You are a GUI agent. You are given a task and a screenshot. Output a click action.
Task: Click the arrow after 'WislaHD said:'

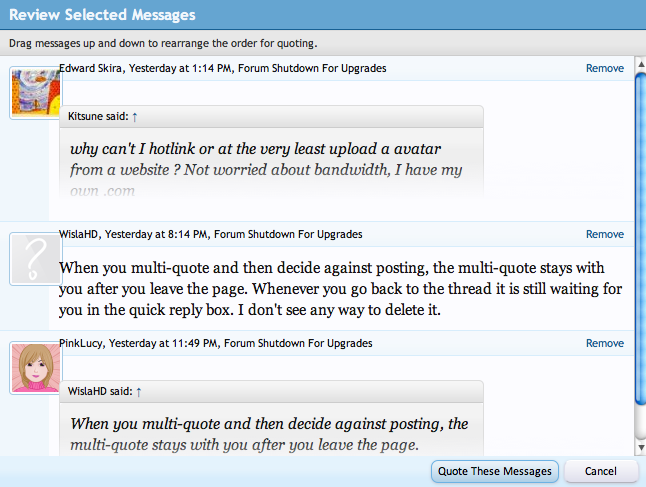click(x=139, y=391)
